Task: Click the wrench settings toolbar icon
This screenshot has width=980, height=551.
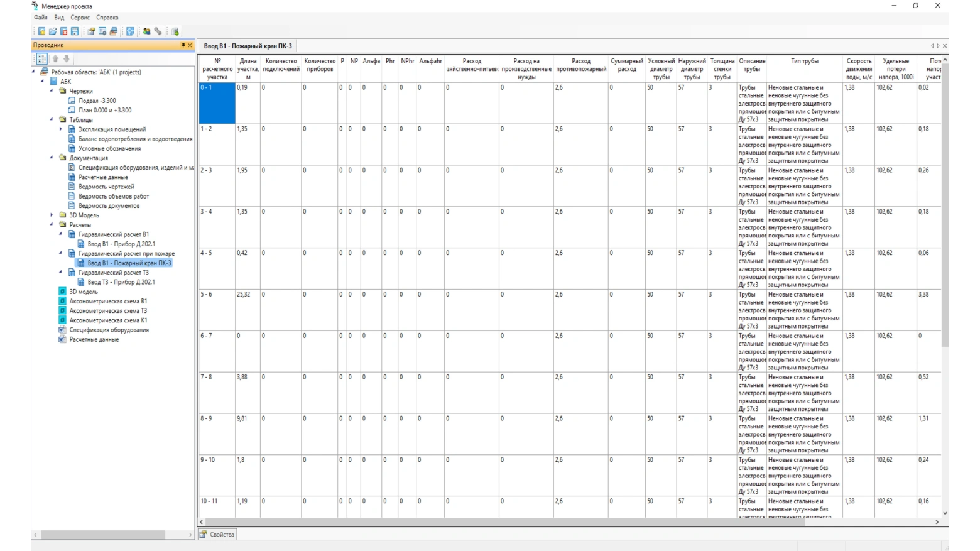Action: coord(158,31)
